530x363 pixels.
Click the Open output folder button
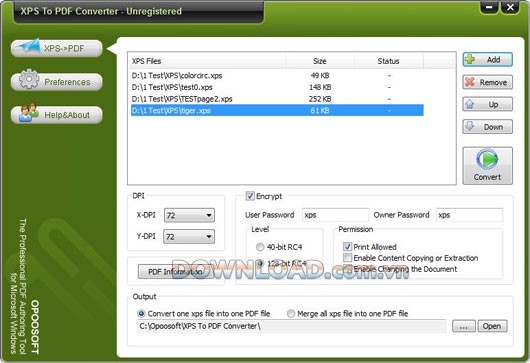coord(492,326)
